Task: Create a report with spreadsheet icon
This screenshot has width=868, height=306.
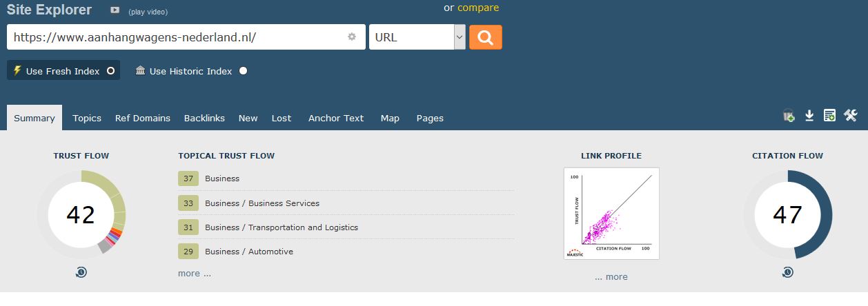Action: click(x=829, y=116)
